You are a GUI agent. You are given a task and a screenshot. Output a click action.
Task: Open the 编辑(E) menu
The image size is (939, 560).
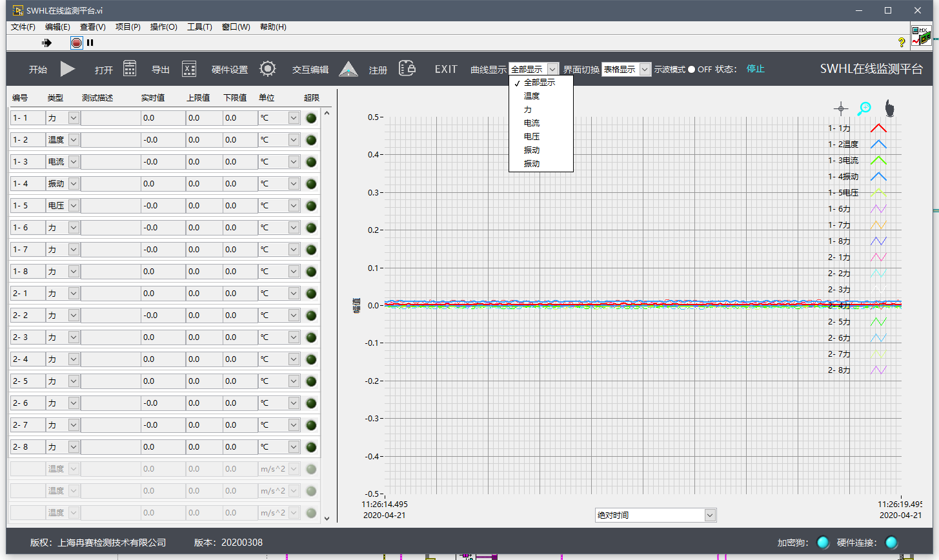[x=57, y=26]
